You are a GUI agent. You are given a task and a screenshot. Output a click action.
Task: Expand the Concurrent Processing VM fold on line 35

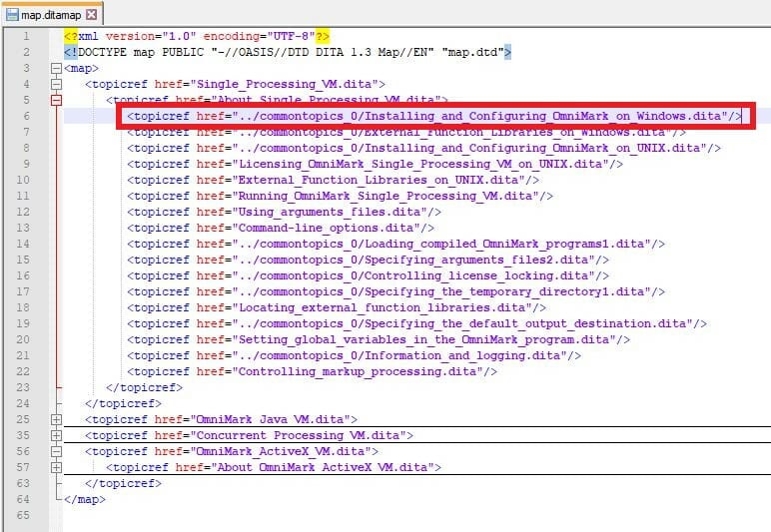(x=56, y=435)
